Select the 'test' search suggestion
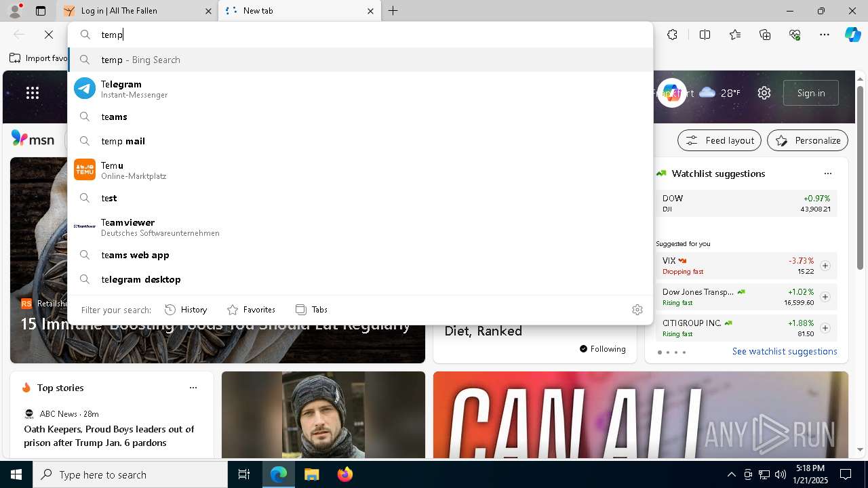Image resolution: width=868 pixels, height=488 pixels. (x=360, y=198)
